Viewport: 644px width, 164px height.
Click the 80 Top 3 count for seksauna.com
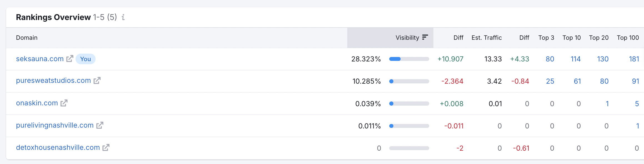point(550,59)
